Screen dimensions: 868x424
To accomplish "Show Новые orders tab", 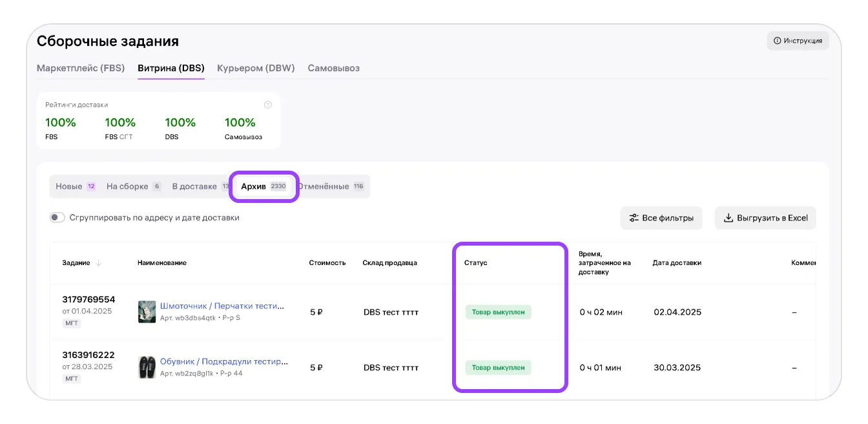I will point(75,186).
